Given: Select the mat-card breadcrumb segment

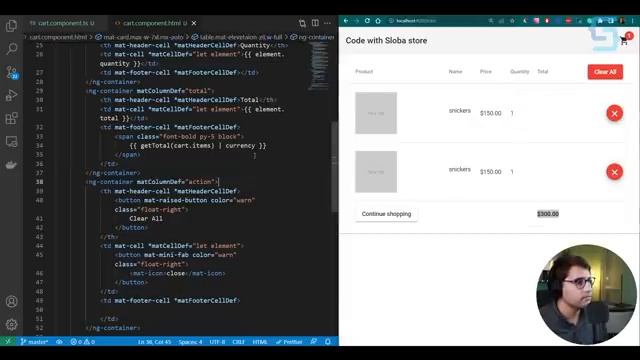Looking at the screenshot, I should pyautogui.click(x=140, y=37).
